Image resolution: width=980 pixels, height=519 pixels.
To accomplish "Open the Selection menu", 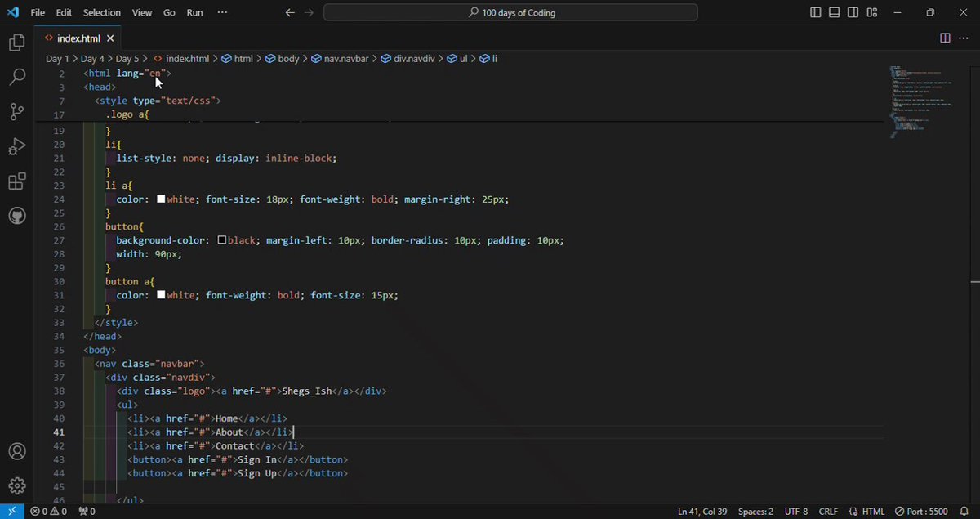I will coord(102,12).
